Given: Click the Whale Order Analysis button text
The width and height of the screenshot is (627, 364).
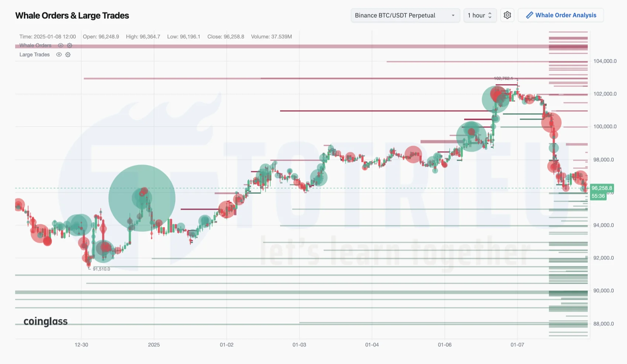Looking at the screenshot, I should pos(565,15).
